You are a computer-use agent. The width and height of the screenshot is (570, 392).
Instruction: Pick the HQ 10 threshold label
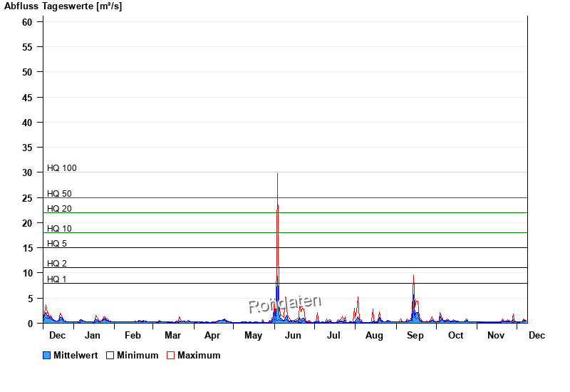[x=59, y=229]
